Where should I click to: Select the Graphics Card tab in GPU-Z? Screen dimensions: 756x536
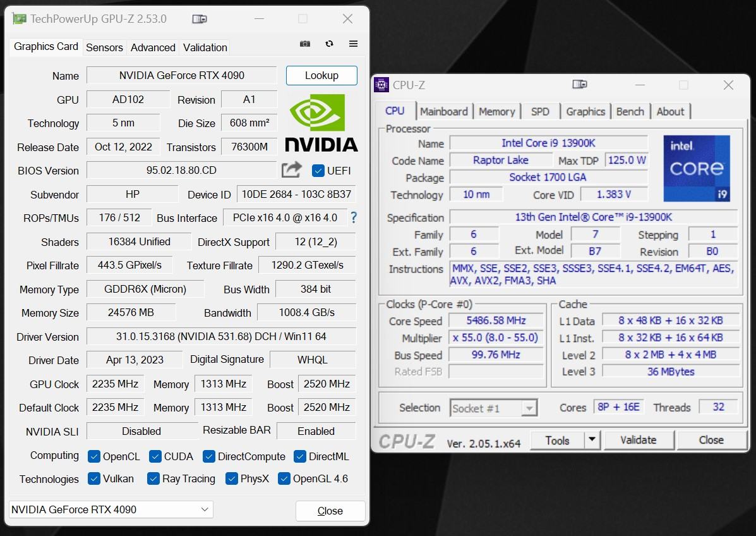point(46,46)
